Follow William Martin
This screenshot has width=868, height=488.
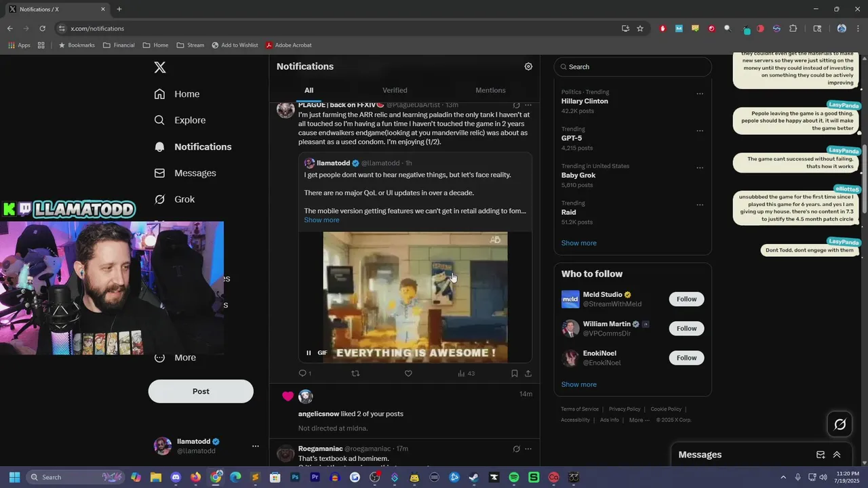686,328
